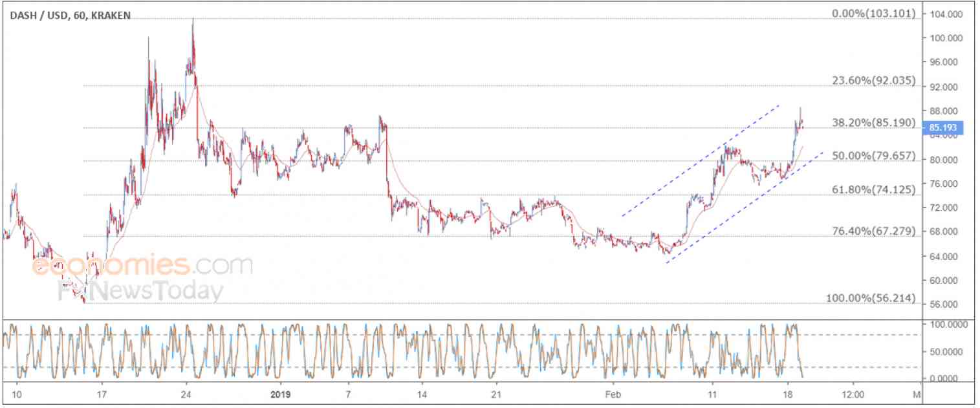This screenshot has height=408, width=980.
Task: Click 104.000 on the price axis
Action: click(946, 14)
